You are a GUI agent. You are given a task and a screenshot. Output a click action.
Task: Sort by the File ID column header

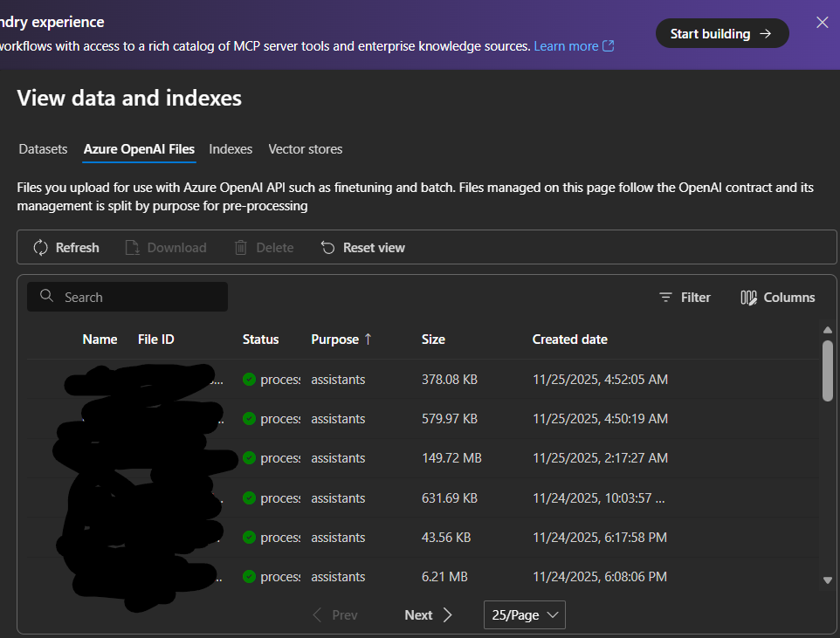click(156, 340)
